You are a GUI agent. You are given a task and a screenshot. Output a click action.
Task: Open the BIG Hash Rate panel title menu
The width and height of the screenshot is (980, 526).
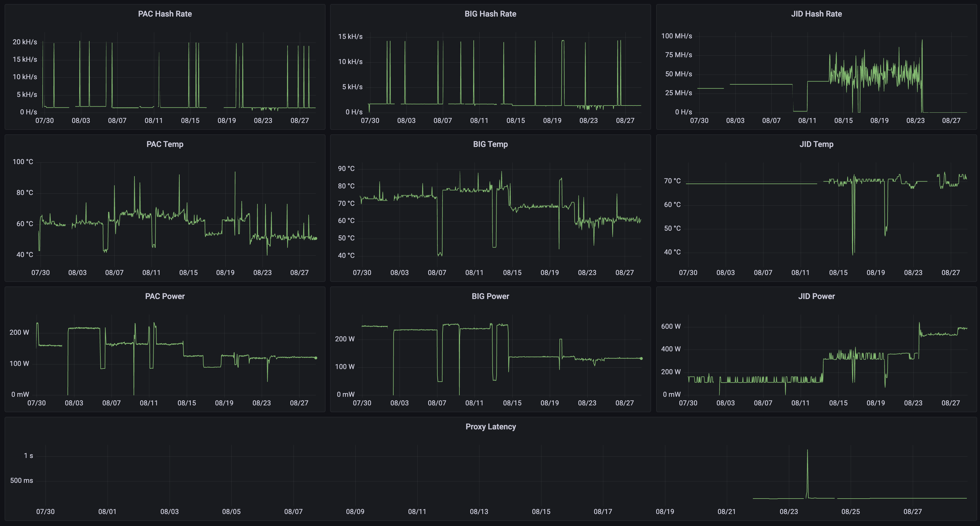[x=490, y=14]
